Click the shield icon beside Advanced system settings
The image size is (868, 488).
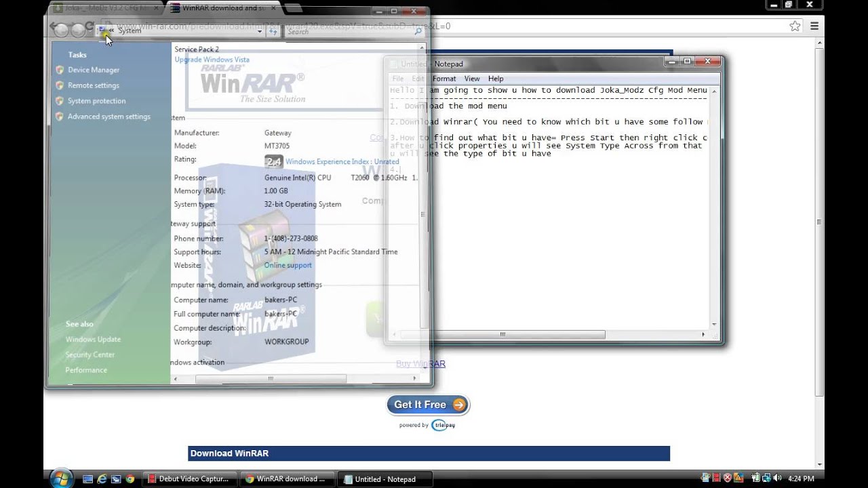tap(60, 117)
